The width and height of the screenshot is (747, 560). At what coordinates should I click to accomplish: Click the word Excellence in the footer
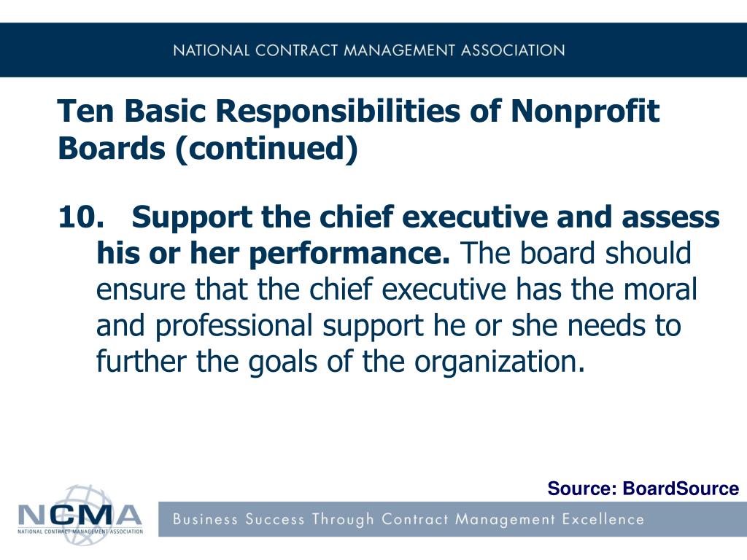point(603,519)
